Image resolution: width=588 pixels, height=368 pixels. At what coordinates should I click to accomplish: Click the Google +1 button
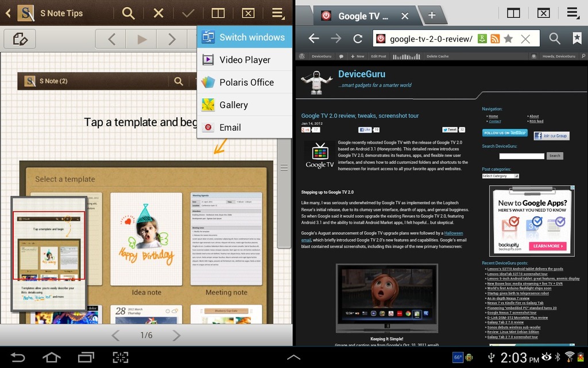coord(306,129)
